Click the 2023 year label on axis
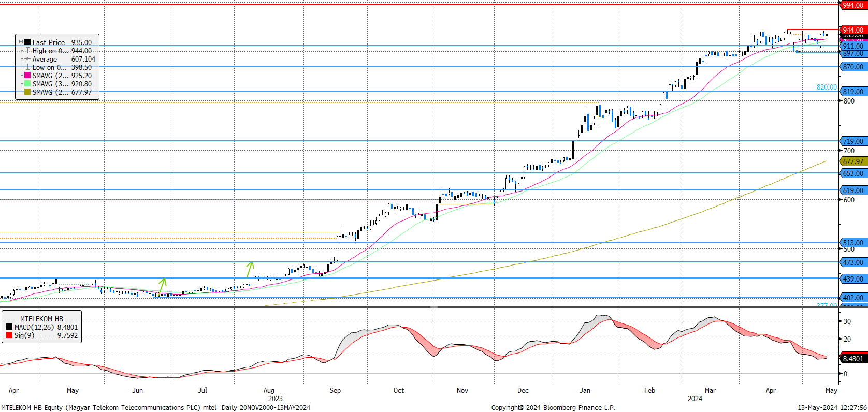The width and height of the screenshot is (868, 412). [275, 399]
